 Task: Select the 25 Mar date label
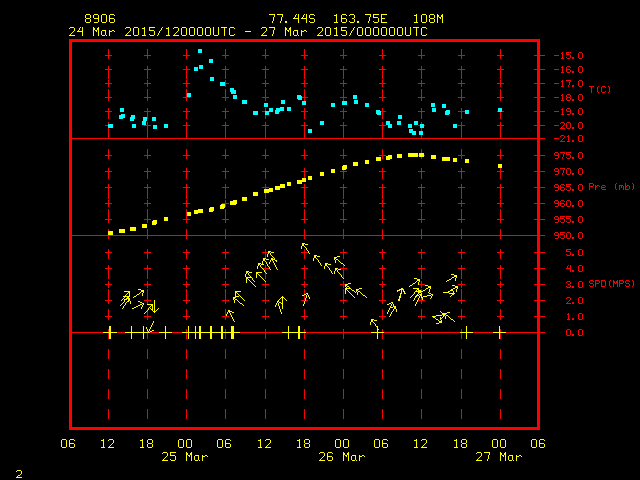coord(184,457)
